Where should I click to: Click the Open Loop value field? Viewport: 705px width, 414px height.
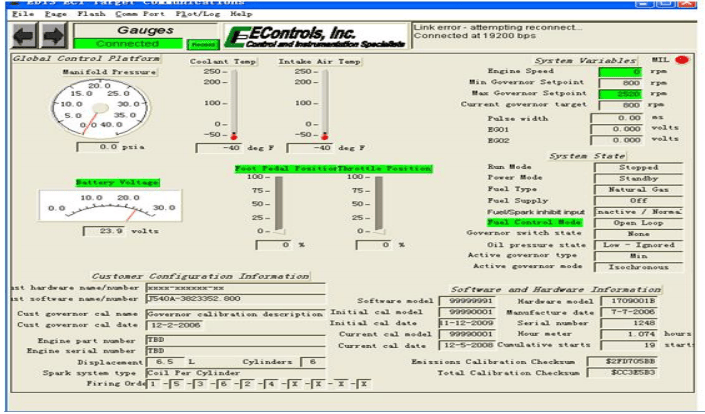tap(638, 223)
